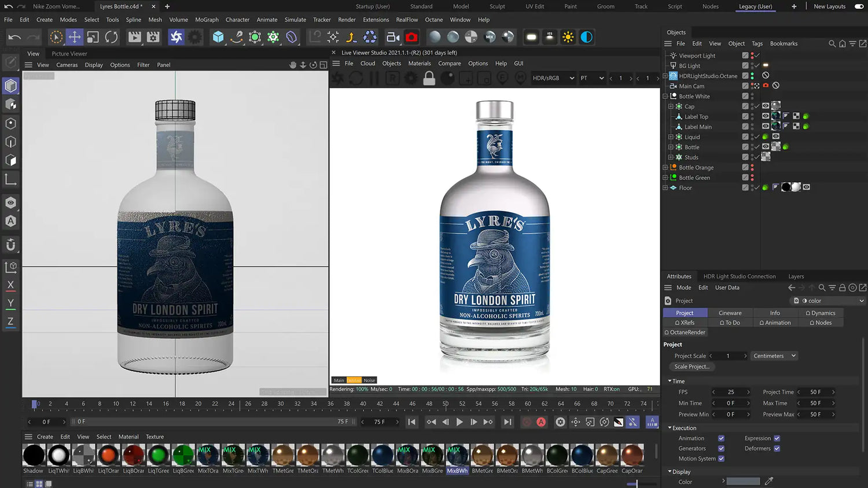This screenshot has width=868, height=488.
Task: Open the Cineware attributes tab
Action: coord(730,313)
